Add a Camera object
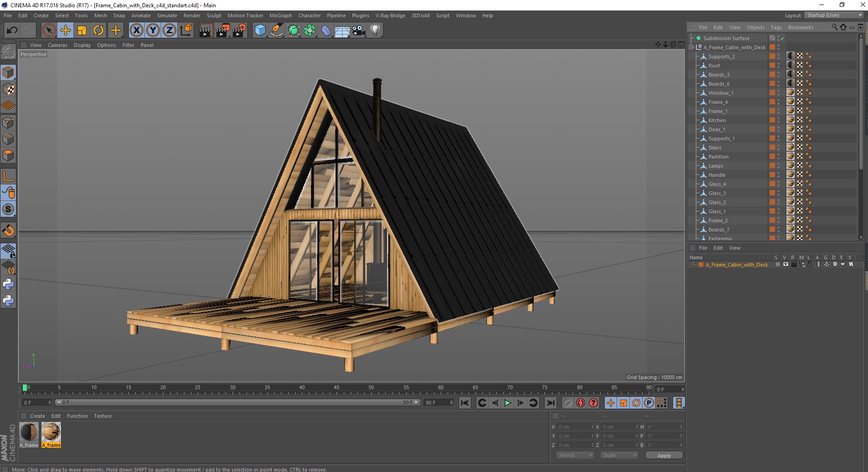Screen dimensions: 868x472 (x=359, y=31)
